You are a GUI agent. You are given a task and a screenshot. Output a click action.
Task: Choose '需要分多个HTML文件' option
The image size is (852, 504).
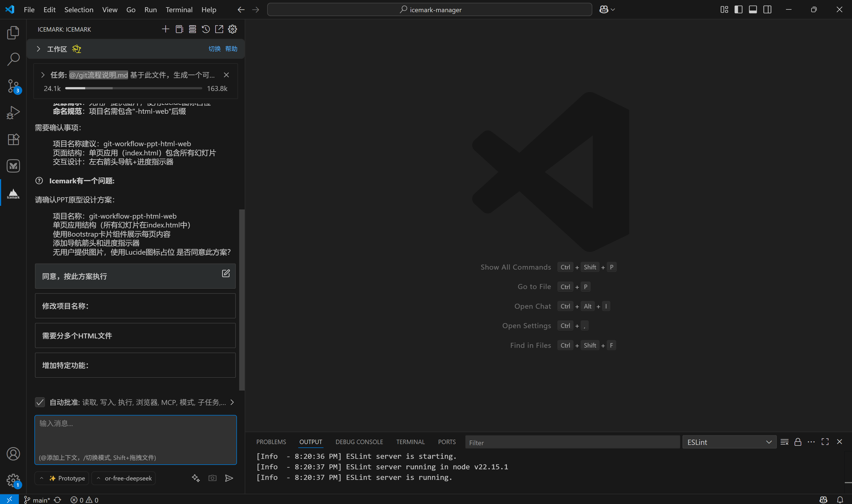point(135,336)
